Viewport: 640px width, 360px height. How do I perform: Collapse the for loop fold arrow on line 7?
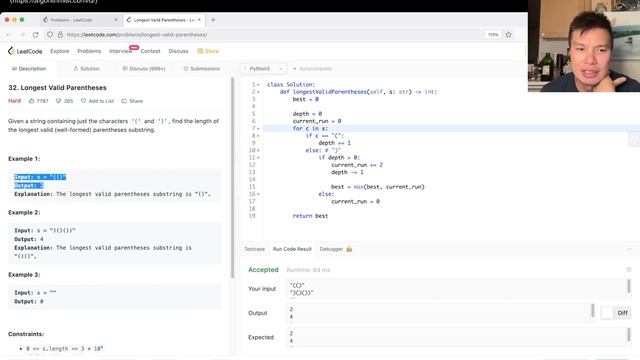click(258, 129)
